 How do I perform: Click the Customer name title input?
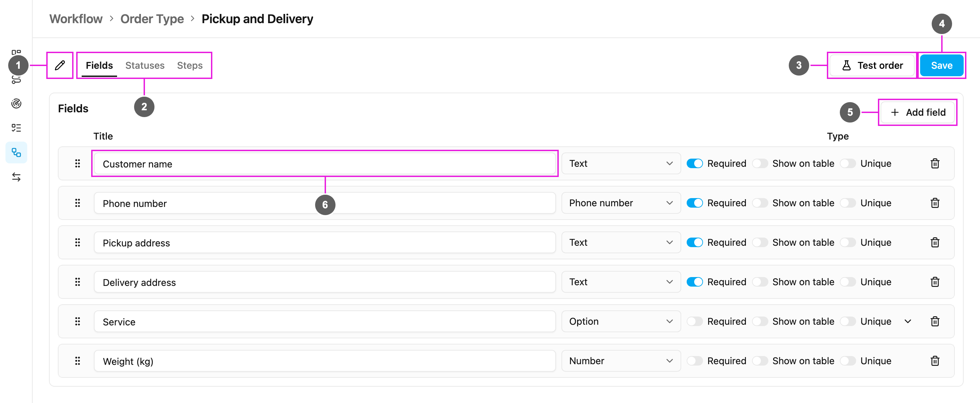click(325, 164)
